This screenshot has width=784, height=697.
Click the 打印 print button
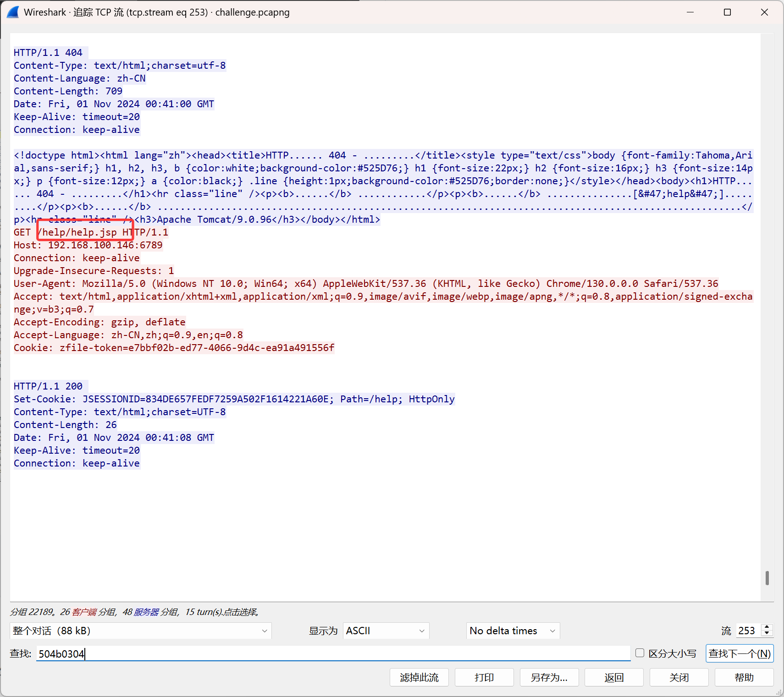click(484, 677)
